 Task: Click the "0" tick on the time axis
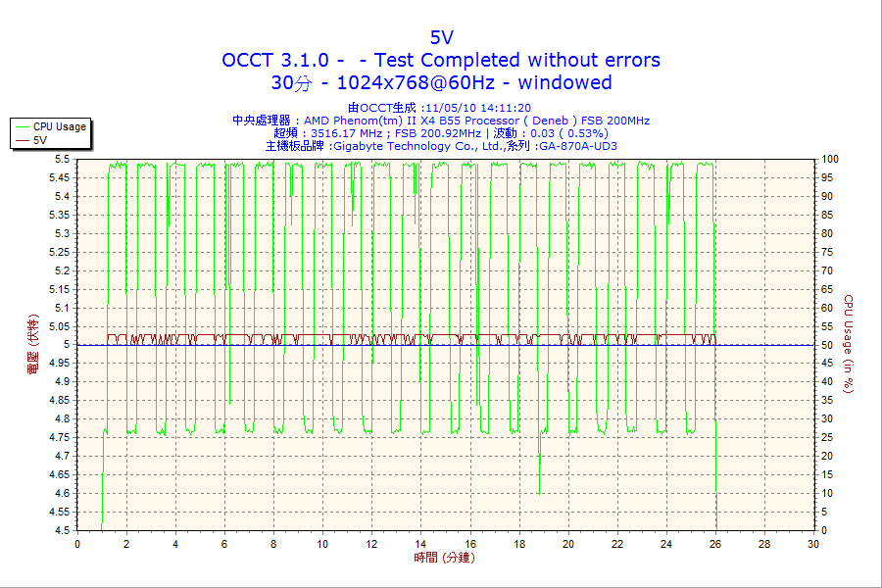coord(77,544)
